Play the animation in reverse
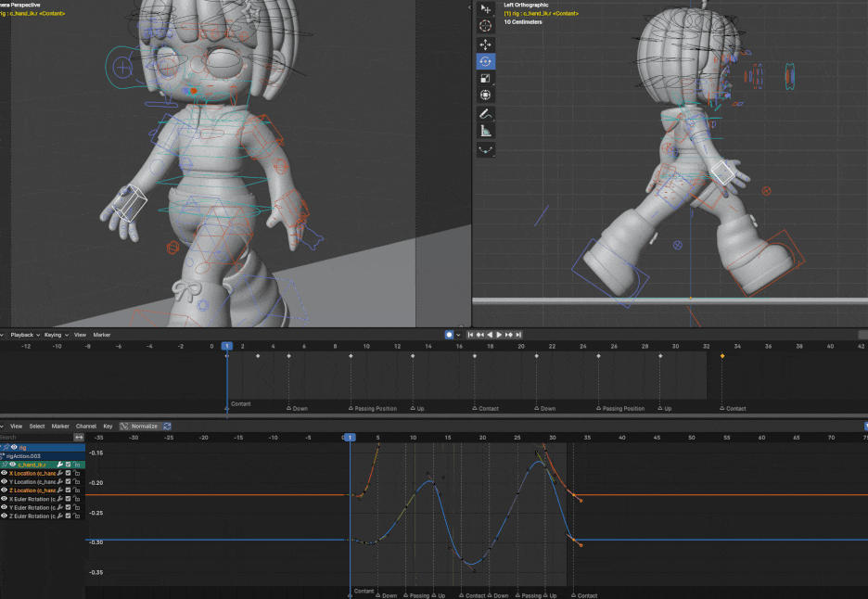This screenshot has width=868, height=599. tap(490, 335)
